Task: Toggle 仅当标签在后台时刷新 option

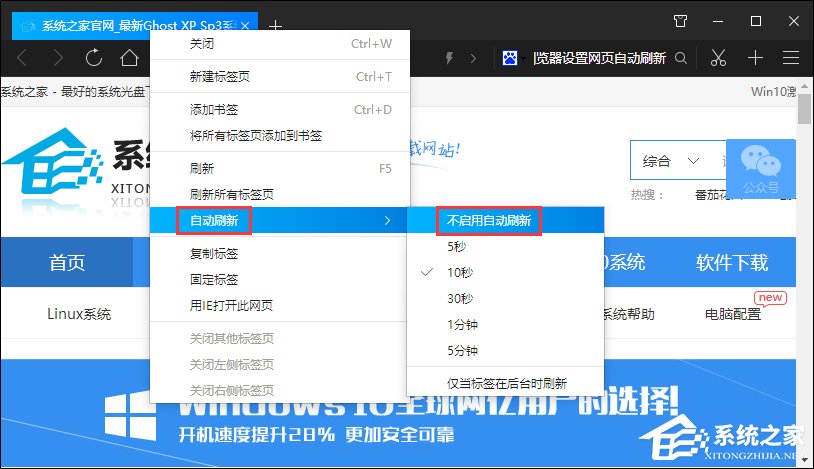Action: [x=505, y=383]
